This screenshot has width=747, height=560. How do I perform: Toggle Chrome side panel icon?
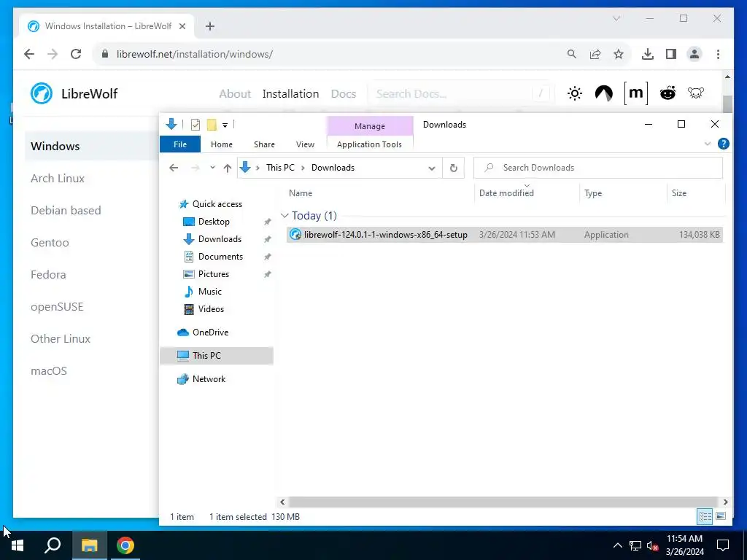[671, 54]
